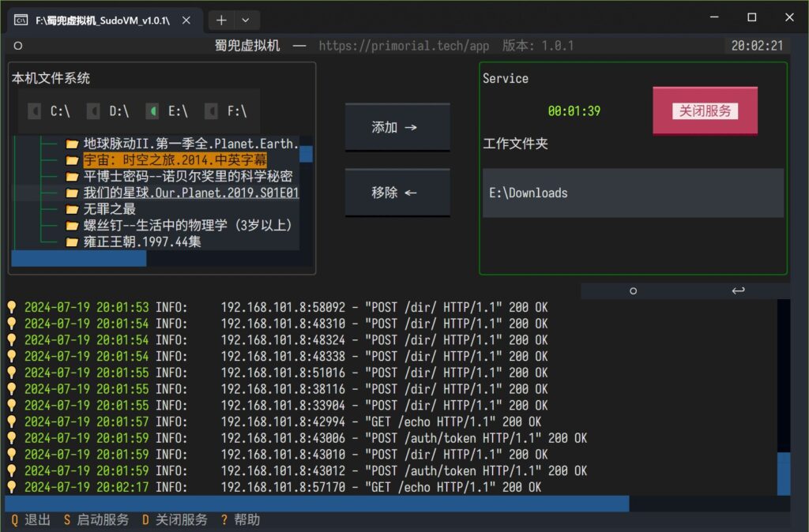Open a new terminal tab with plus
The image size is (809, 532).
point(221,20)
